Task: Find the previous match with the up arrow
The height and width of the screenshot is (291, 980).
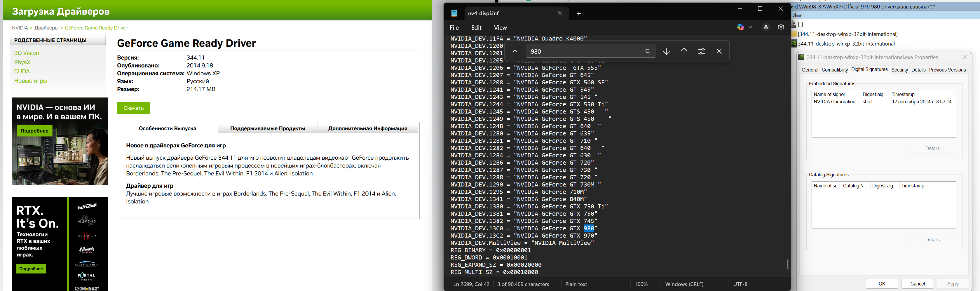Action: (684, 51)
